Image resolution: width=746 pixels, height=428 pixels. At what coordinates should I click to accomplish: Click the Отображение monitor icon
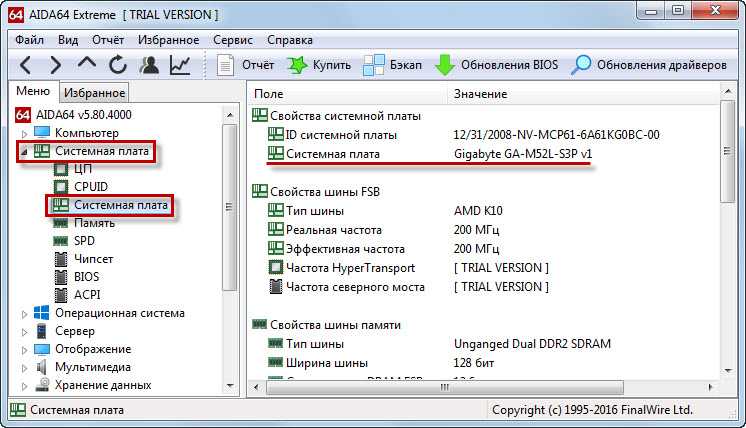tap(42, 349)
